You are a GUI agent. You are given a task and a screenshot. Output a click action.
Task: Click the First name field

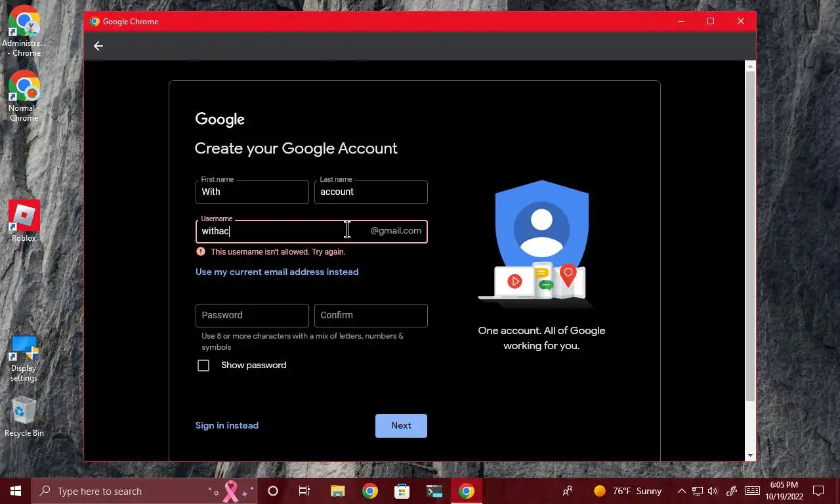[252, 192]
